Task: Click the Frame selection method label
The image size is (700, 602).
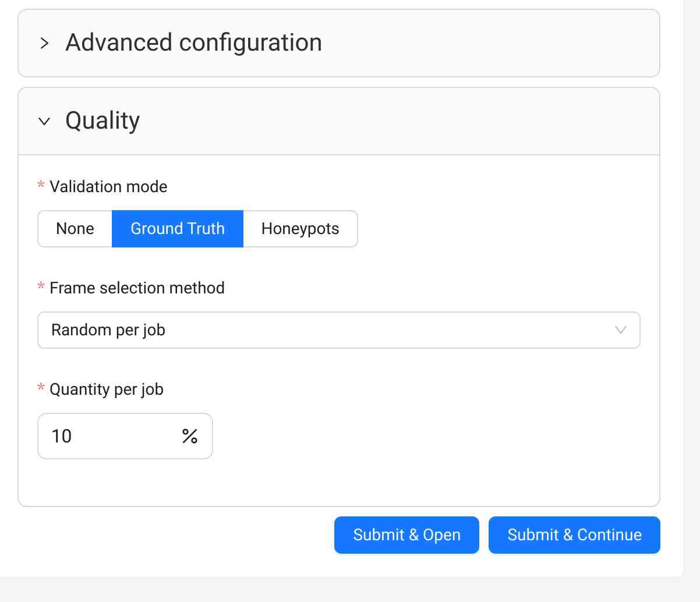Action: tap(136, 288)
